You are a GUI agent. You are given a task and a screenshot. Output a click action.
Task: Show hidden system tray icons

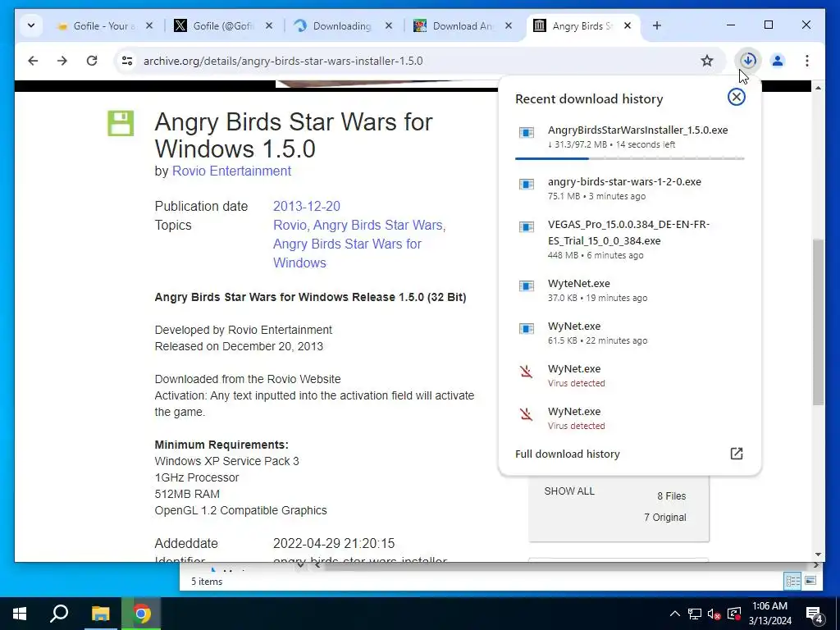coord(674,614)
